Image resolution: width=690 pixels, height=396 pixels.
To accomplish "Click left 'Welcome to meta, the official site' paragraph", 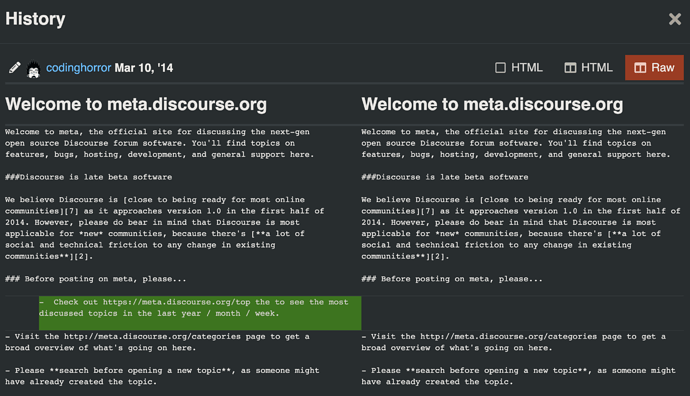I will (x=160, y=143).
